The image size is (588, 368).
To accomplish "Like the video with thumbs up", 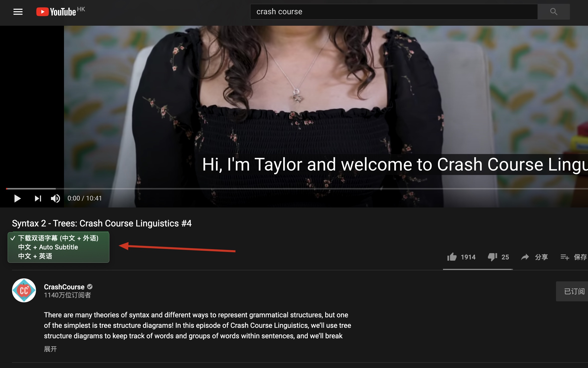I will point(452,257).
